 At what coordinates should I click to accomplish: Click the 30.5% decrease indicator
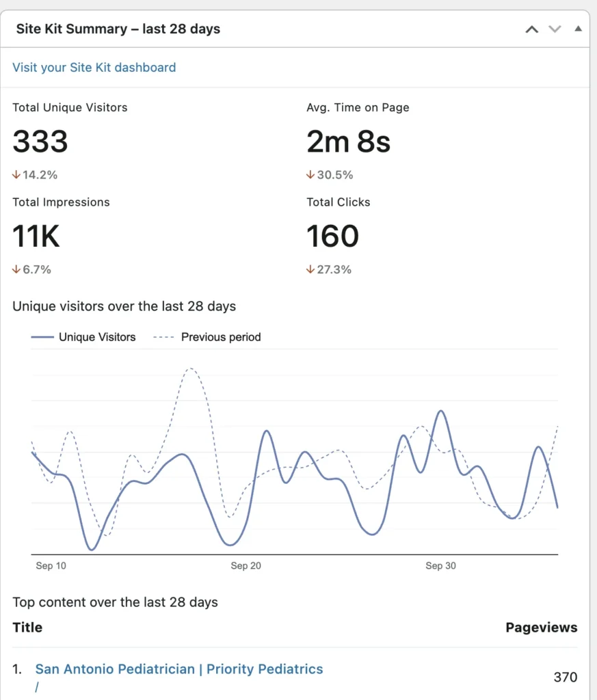330,174
